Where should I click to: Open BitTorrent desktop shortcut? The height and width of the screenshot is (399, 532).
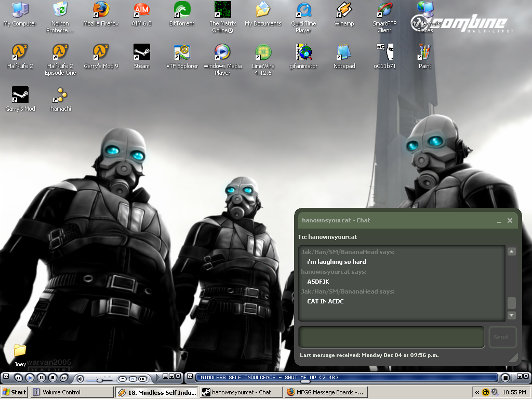click(x=182, y=10)
